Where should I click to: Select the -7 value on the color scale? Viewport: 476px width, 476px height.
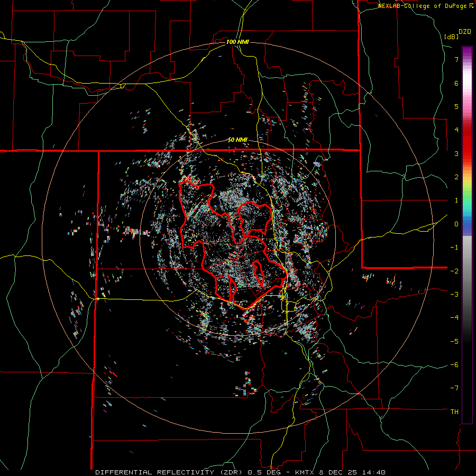(x=454, y=388)
